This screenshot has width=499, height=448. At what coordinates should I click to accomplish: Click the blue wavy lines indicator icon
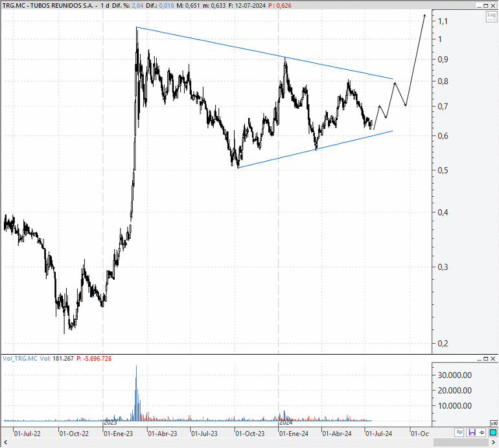(x=459, y=432)
